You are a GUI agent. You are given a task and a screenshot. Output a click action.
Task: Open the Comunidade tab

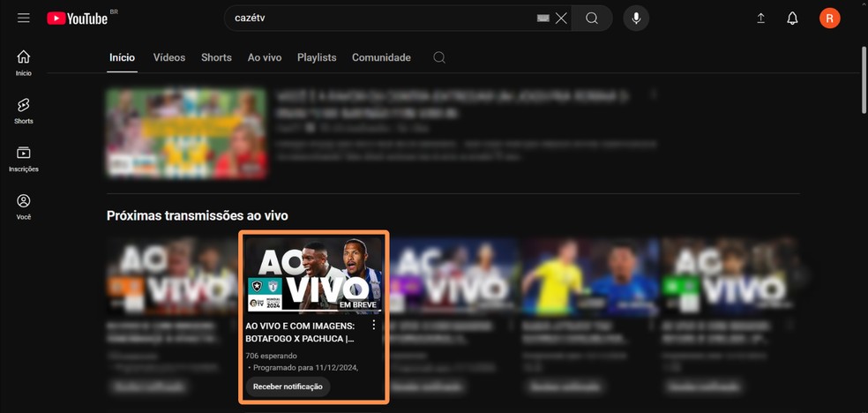point(381,57)
